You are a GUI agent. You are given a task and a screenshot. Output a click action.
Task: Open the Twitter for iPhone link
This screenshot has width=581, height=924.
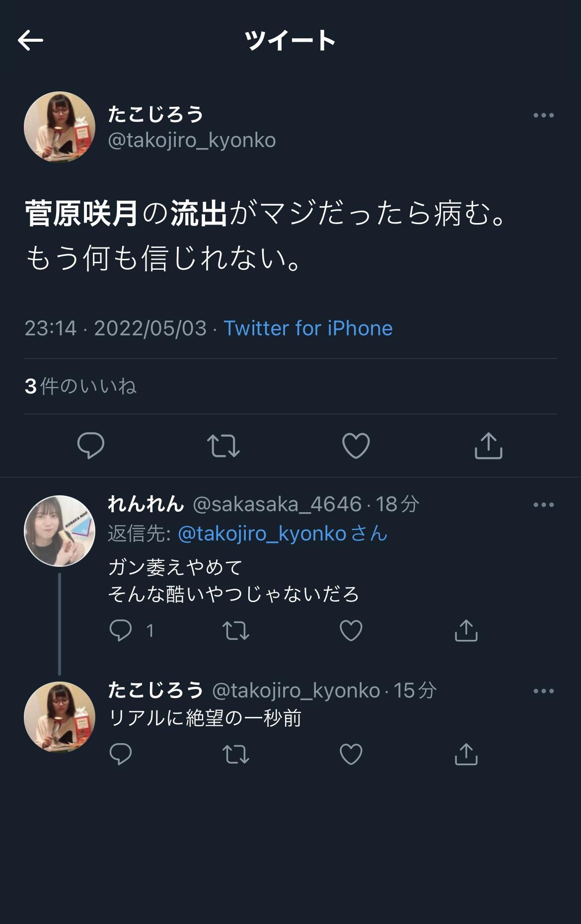click(x=308, y=328)
